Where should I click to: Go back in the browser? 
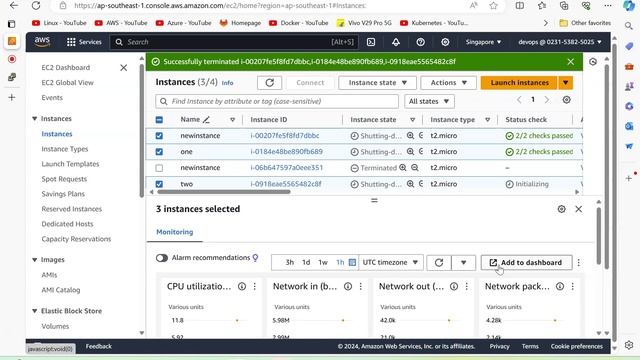(x=13, y=6)
